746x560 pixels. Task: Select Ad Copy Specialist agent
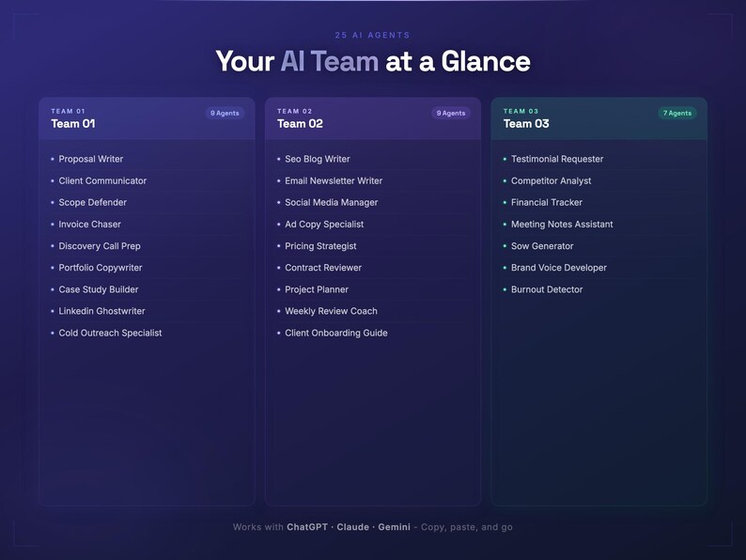324,225
